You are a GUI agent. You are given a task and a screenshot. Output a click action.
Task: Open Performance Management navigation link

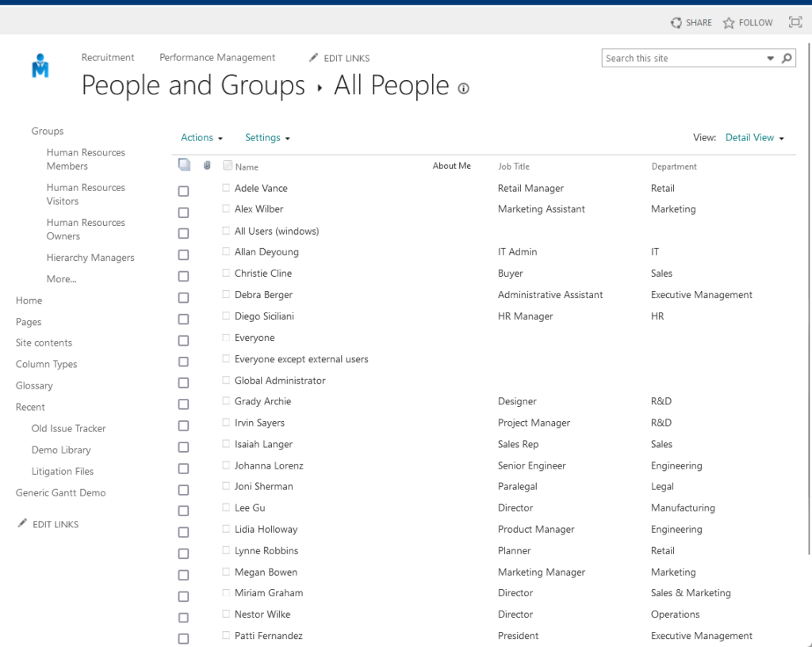pyautogui.click(x=217, y=57)
